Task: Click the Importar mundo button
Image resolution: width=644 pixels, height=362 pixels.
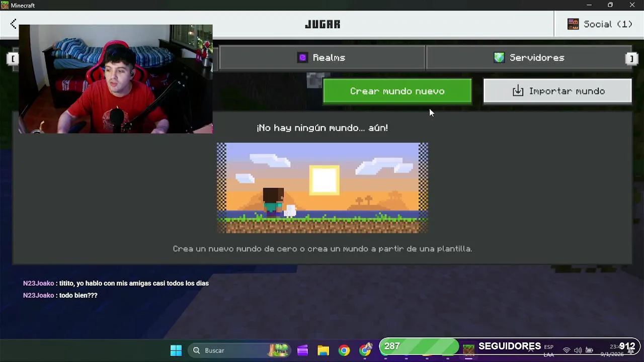Action: (557, 91)
